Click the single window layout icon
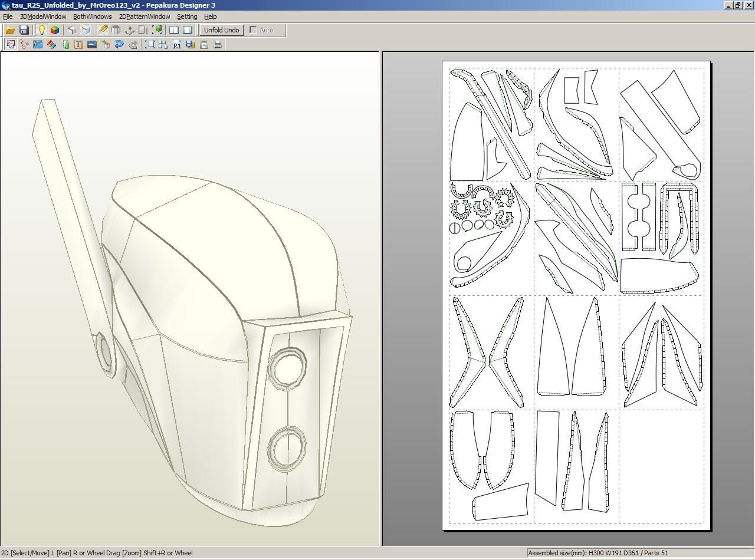This screenshot has width=755, height=560. click(x=188, y=30)
